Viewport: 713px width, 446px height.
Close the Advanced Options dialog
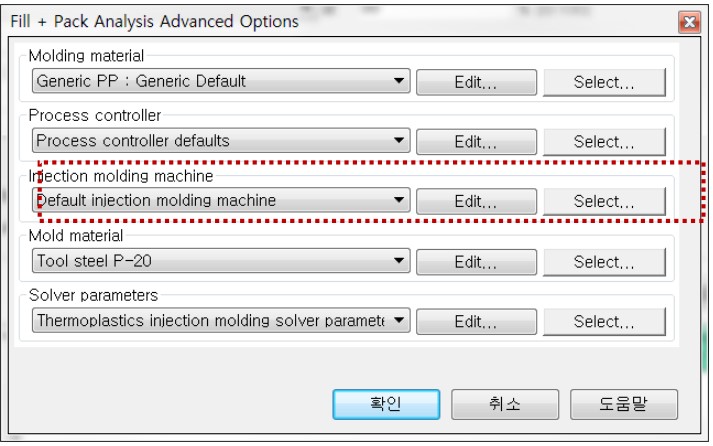point(689,22)
